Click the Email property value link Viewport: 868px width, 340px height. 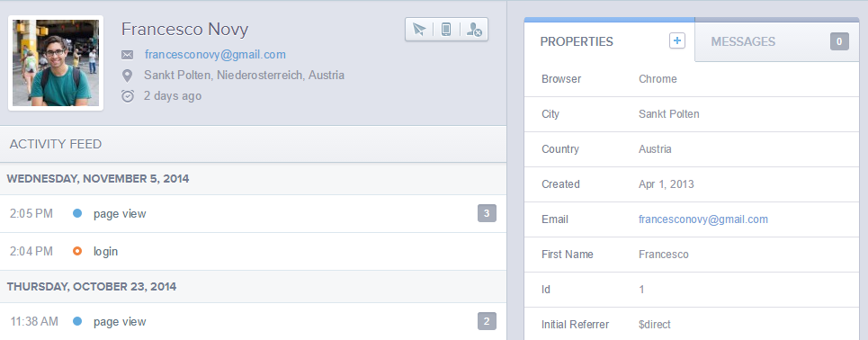pyautogui.click(x=703, y=219)
